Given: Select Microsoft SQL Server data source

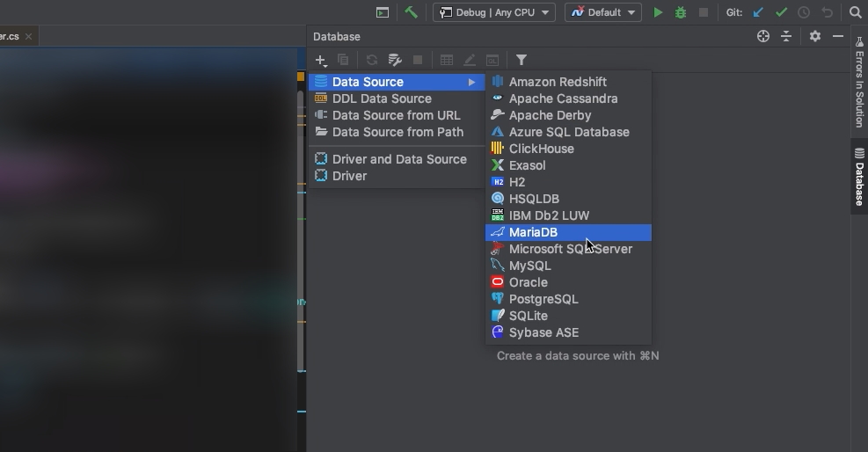Looking at the screenshot, I should (568, 249).
